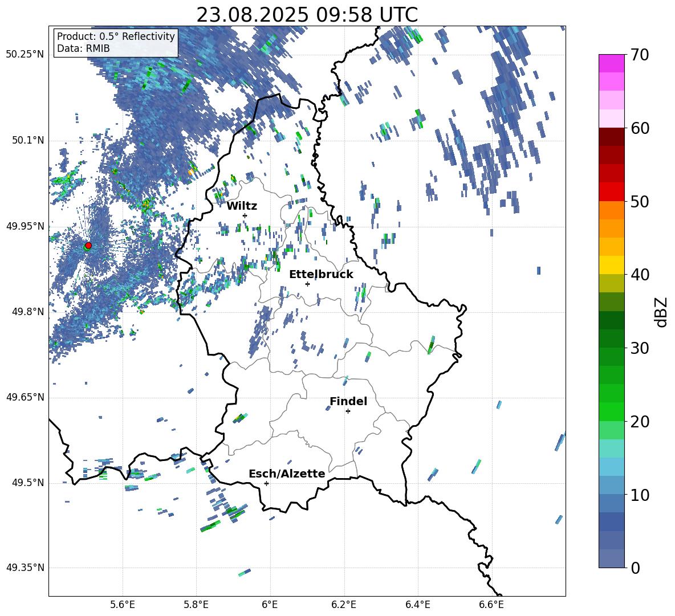
Task: Click the 6°E longitude label
Action: pos(270,605)
